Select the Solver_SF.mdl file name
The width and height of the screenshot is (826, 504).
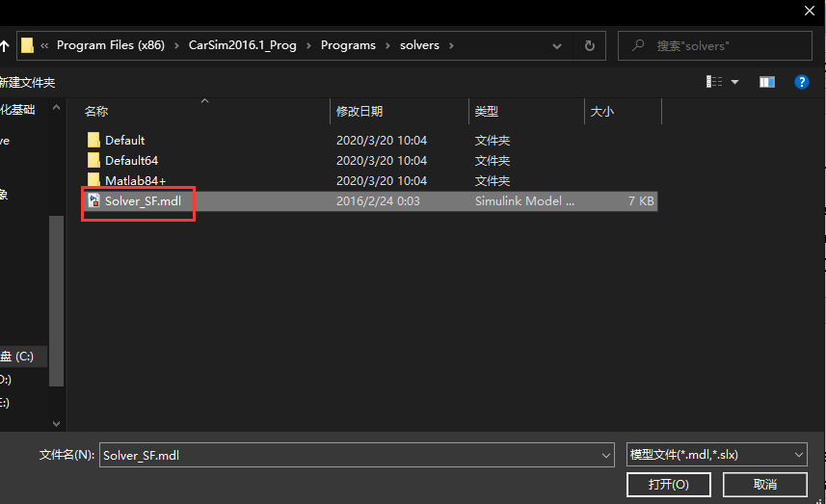pyautogui.click(x=143, y=200)
